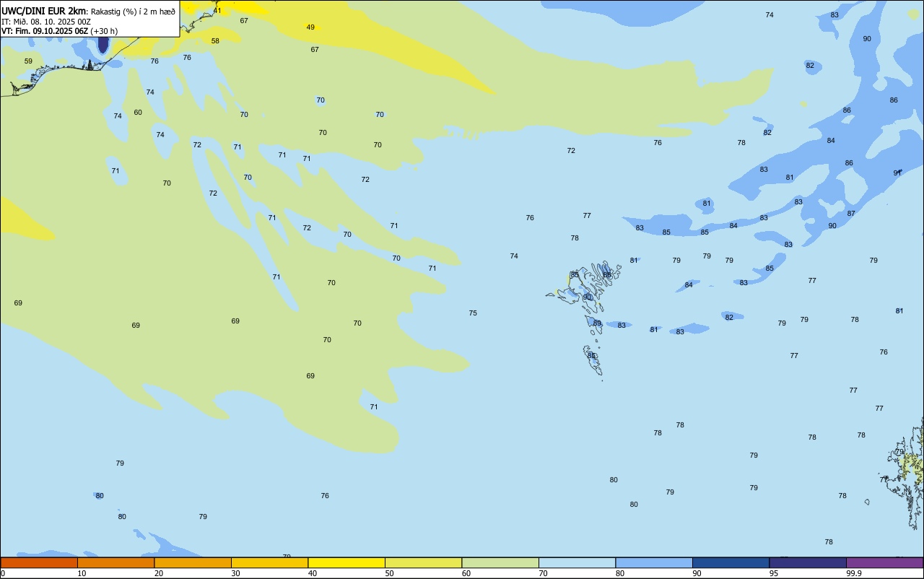Click the 95–99.9 navy legend swatch
The image size is (924, 579).
click(808, 562)
